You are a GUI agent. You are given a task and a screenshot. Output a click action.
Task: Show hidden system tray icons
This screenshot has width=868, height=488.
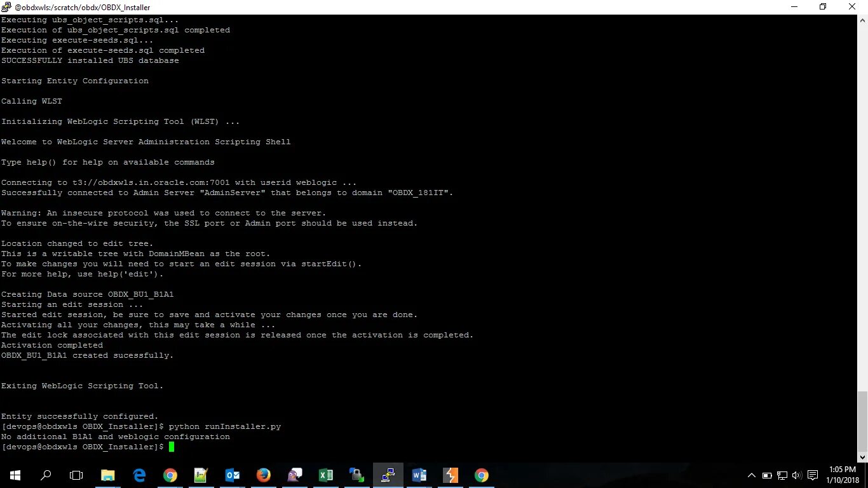point(752,475)
